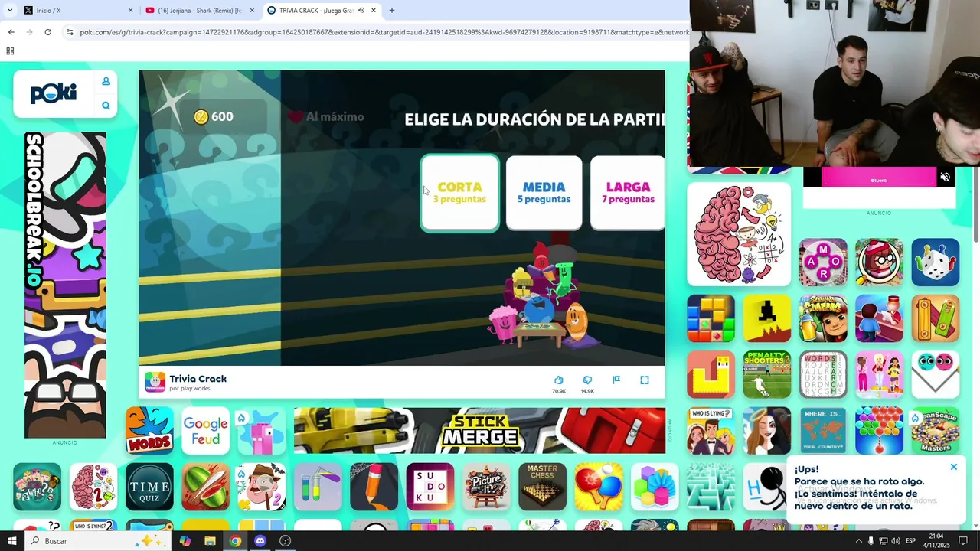The image size is (980, 551).
Task: Click the poki.com address bar
Action: [x=383, y=32]
